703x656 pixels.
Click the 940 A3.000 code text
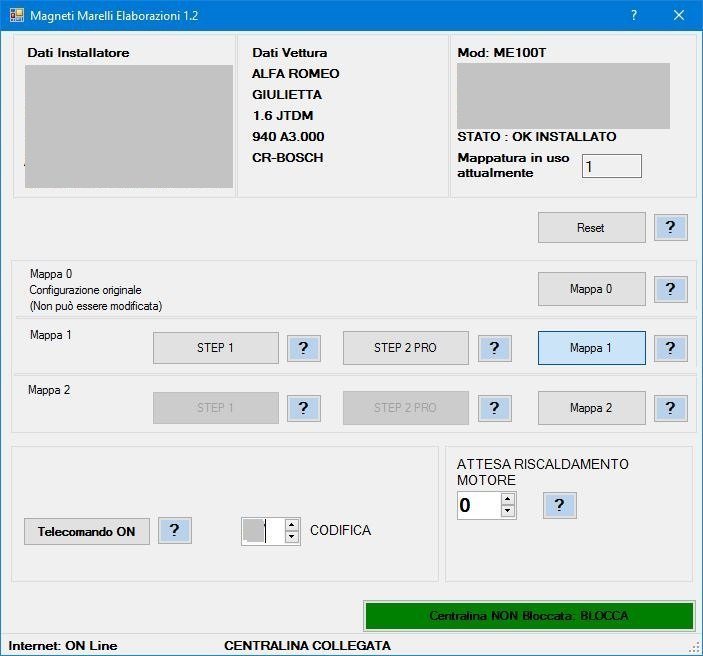click(288, 137)
